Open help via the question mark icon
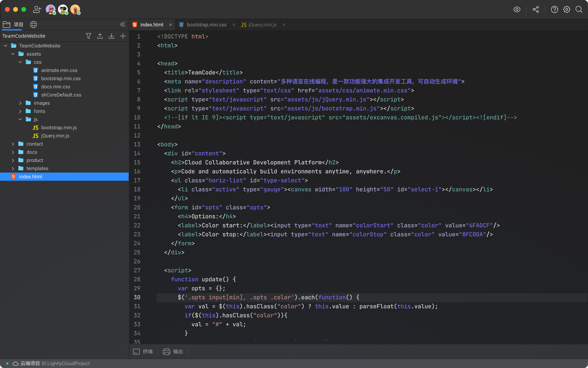 554,9
